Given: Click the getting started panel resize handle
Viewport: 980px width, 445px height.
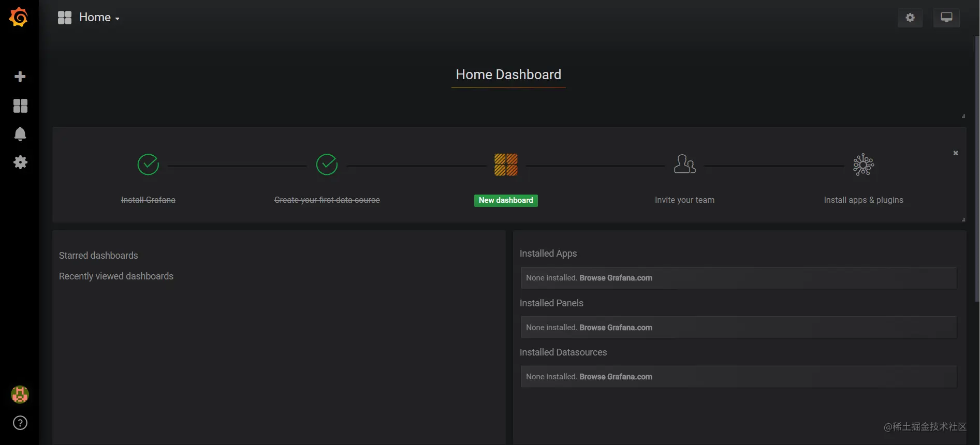Looking at the screenshot, I should coord(963,219).
